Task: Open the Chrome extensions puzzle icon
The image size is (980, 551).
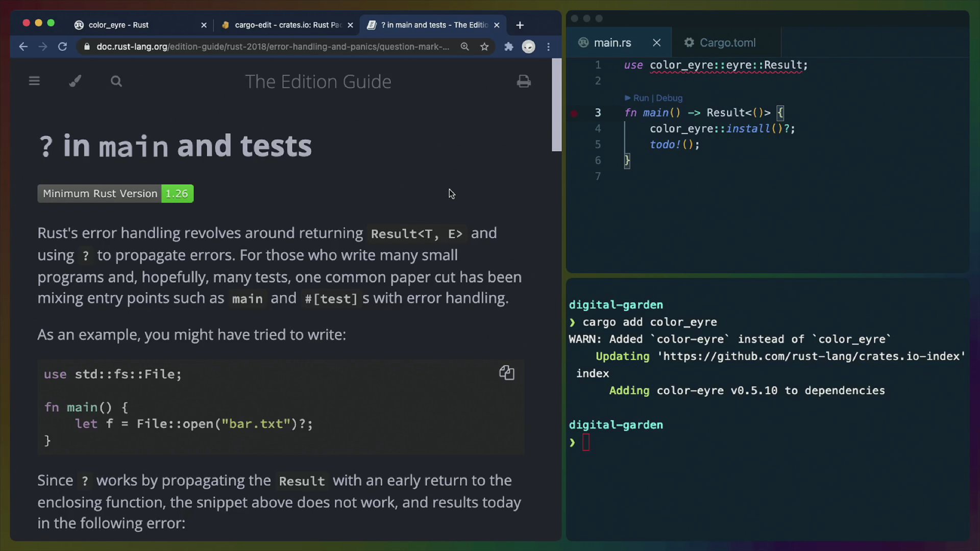Action: click(509, 46)
